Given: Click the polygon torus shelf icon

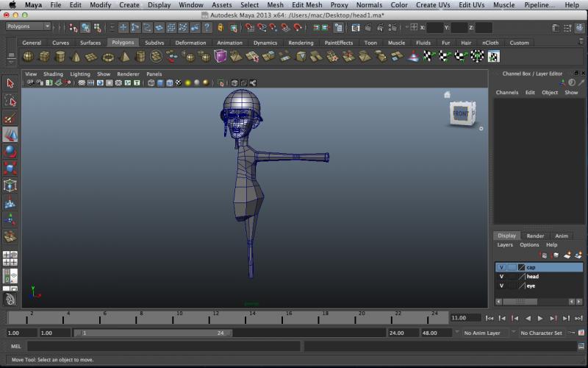Looking at the screenshot, I should click(x=108, y=57).
